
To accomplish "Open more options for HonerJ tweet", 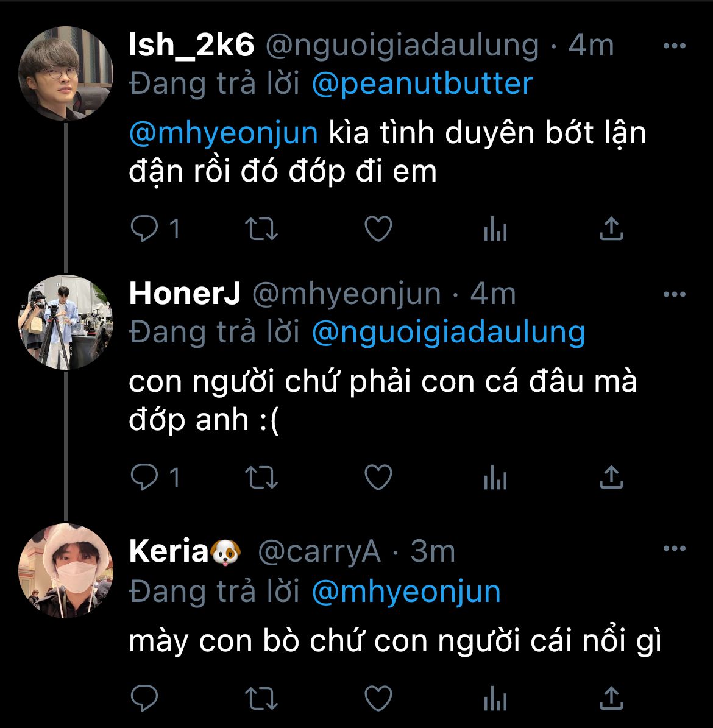I will (674, 295).
